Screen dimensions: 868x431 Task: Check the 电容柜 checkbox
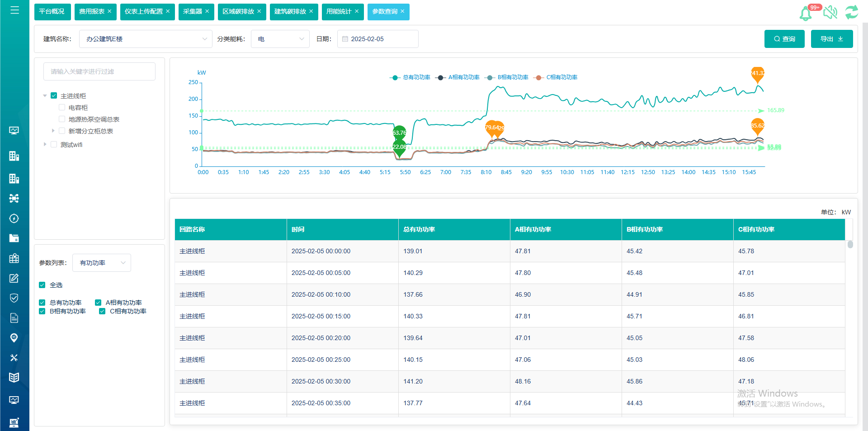click(62, 108)
